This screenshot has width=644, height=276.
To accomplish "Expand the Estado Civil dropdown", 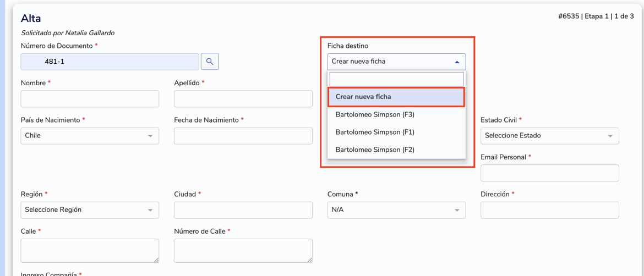I will click(x=549, y=136).
